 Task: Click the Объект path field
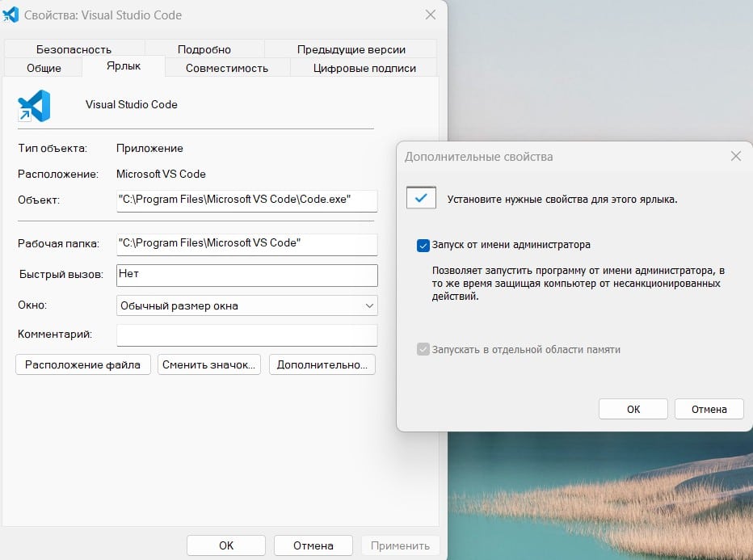tap(247, 200)
